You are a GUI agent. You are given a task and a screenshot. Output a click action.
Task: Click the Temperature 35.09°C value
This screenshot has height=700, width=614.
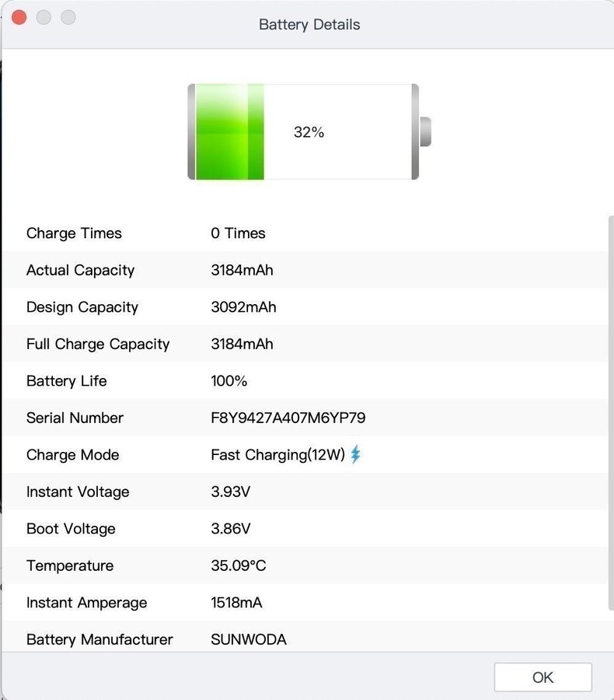238,565
